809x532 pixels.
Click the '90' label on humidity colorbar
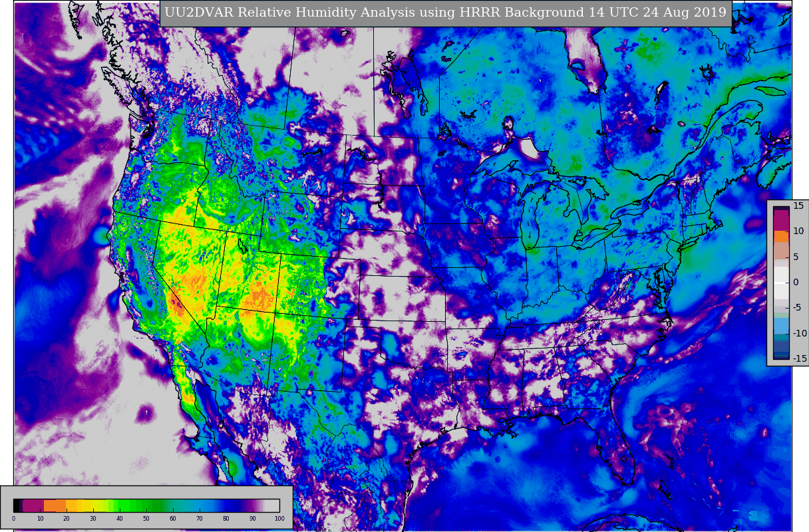click(252, 519)
